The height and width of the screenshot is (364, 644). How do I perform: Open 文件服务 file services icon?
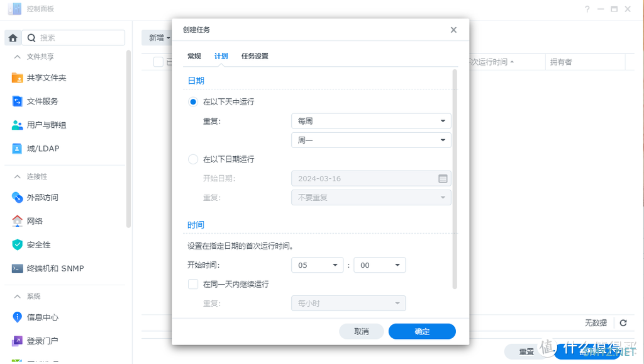click(x=17, y=101)
